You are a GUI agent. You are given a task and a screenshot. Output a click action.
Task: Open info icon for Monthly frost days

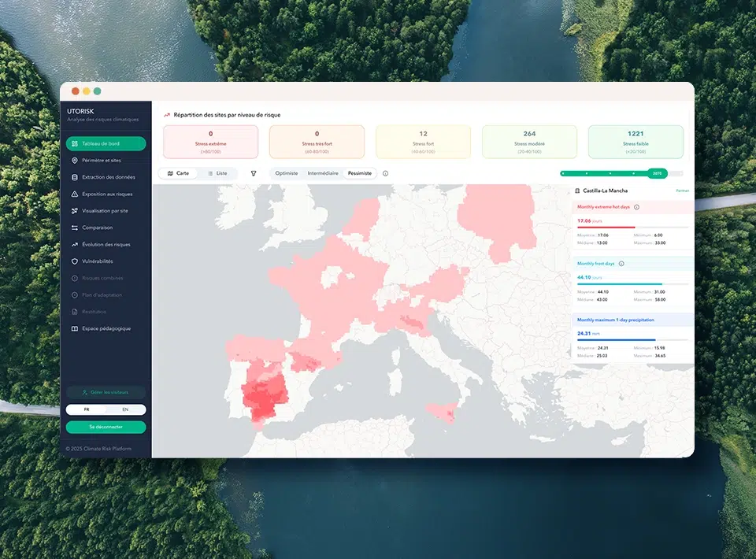pos(621,264)
